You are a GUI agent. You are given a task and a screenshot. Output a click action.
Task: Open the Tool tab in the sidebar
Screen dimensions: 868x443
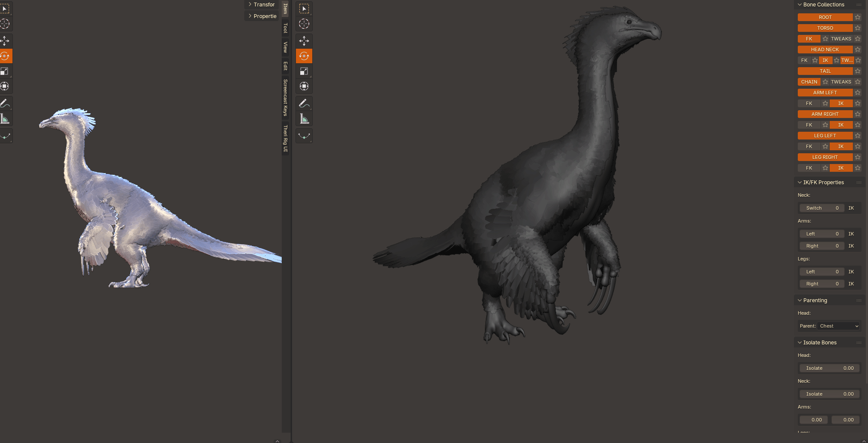click(x=285, y=28)
